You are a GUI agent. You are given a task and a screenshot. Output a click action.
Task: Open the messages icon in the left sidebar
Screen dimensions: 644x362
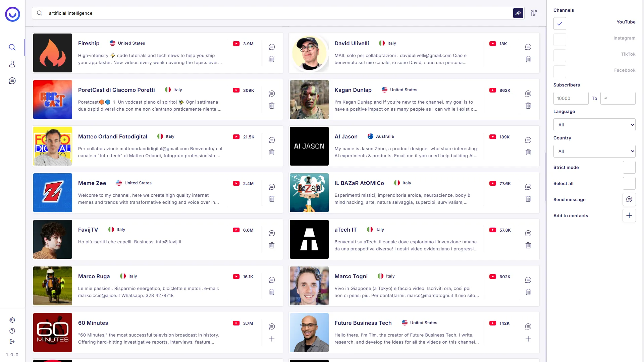12,81
